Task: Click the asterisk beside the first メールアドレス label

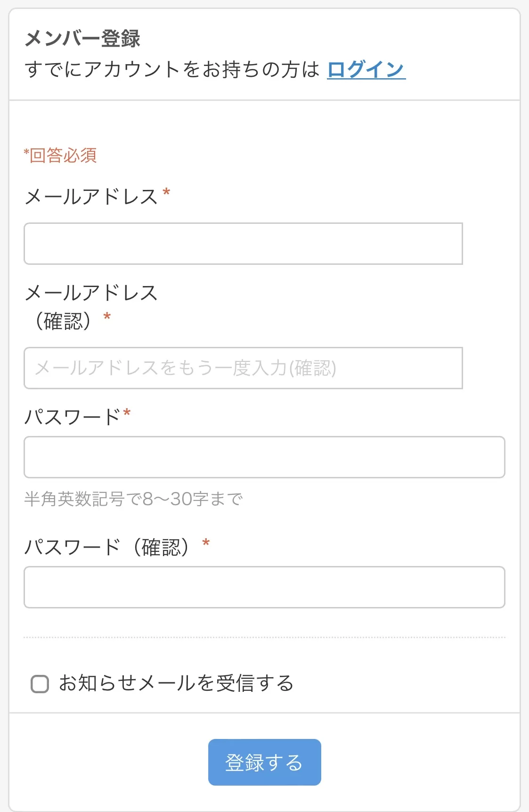Action: 166,192
